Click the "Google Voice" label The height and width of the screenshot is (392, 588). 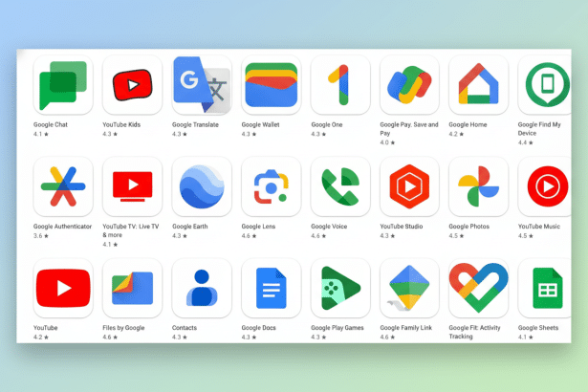(329, 227)
